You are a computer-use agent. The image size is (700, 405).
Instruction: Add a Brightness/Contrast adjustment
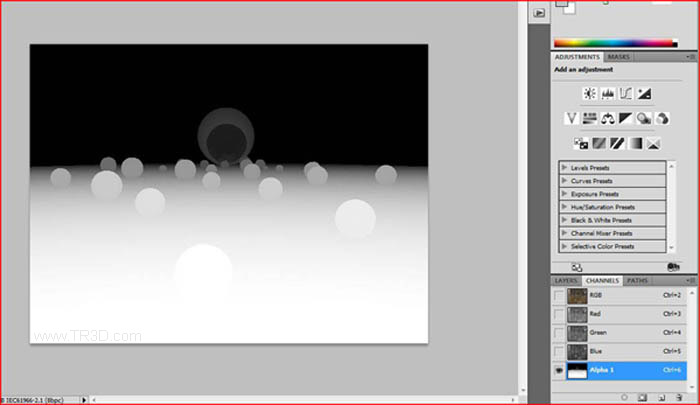[x=590, y=94]
